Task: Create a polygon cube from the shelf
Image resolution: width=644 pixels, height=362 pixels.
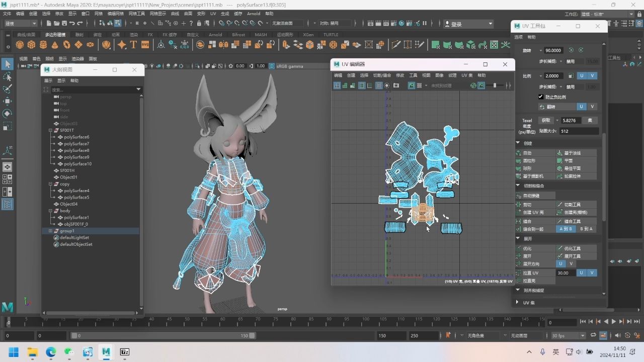Action: 31,45
